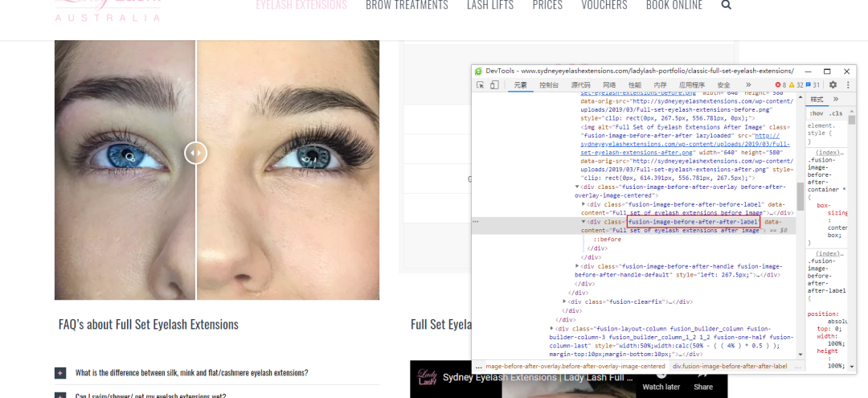
Task: Open the DevTools three-dot options menu
Action: [848, 84]
